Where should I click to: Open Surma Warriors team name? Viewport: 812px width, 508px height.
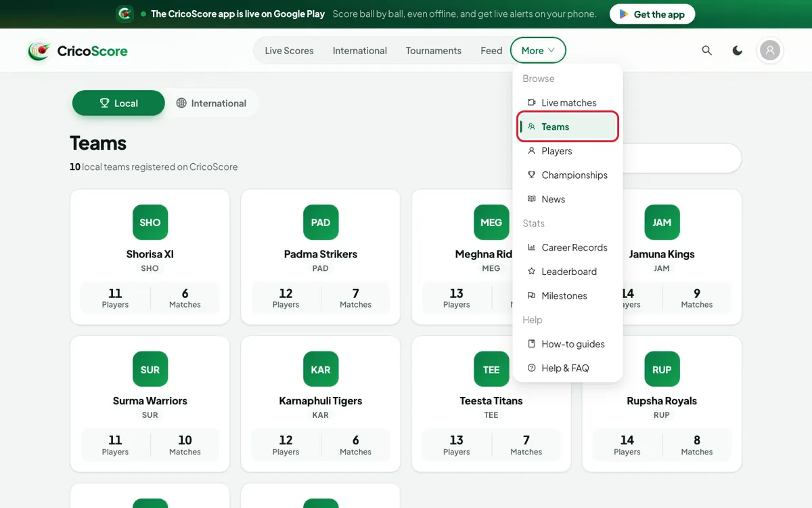point(150,401)
